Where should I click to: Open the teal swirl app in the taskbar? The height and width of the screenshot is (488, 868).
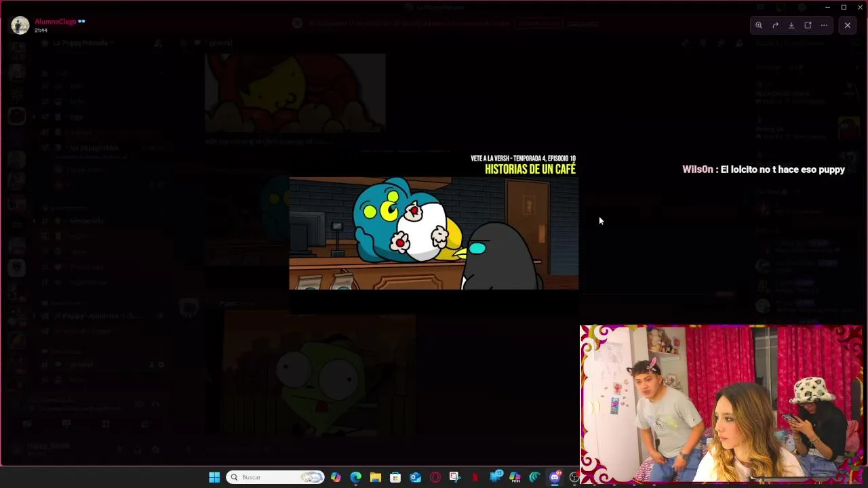tap(535, 477)
